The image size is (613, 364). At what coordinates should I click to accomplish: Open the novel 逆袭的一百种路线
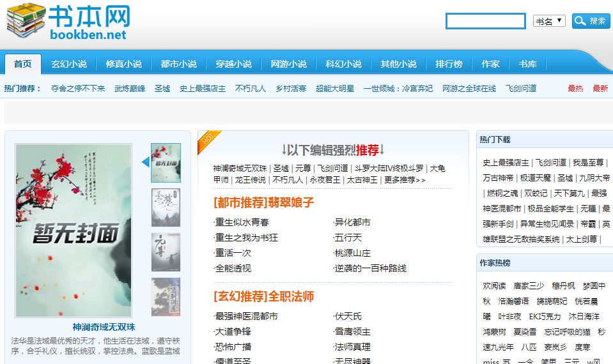coord(370,268)
